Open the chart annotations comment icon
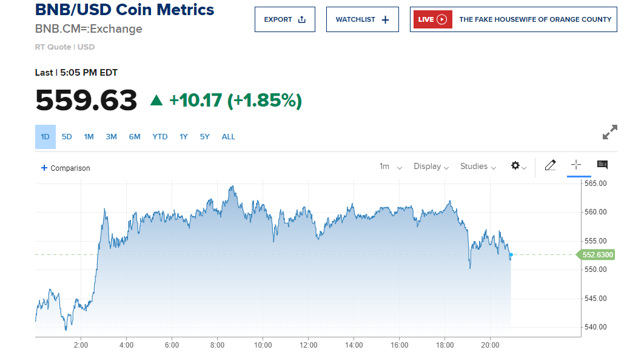The image size is (627, 364). pyautogui.click(x=602, y=165)
